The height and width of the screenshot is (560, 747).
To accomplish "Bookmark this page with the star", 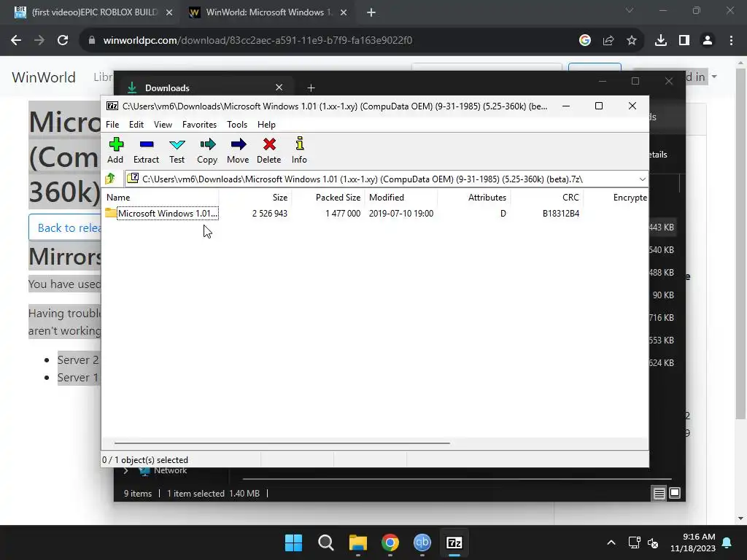I will click(631, 40).
